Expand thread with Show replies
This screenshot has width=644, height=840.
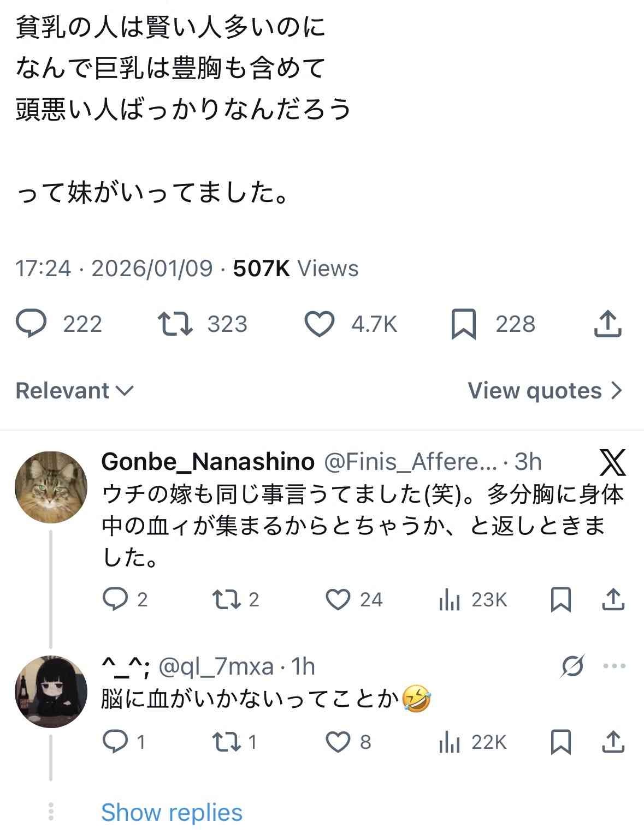pyautogui.click(x=172, y=812)
